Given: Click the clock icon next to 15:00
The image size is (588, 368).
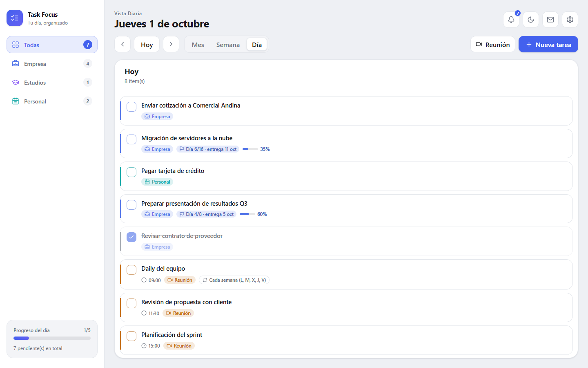Looking at the screenshot, I should [x=144, y=346].
